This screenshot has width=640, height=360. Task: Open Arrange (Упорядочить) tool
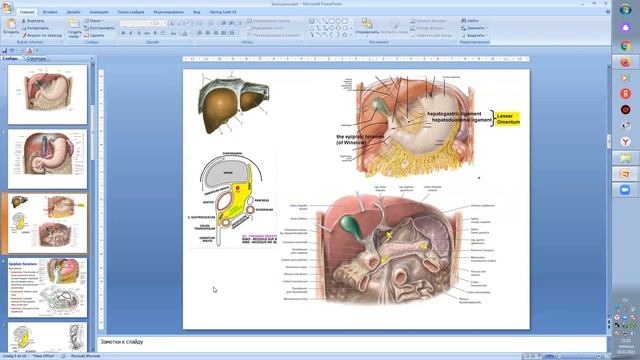point(367,27)
